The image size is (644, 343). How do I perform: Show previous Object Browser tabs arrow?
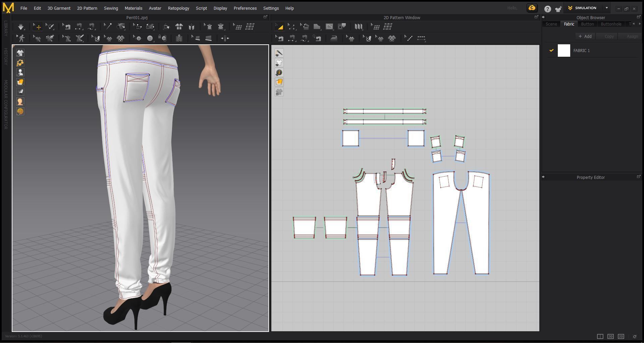(634, 24)
